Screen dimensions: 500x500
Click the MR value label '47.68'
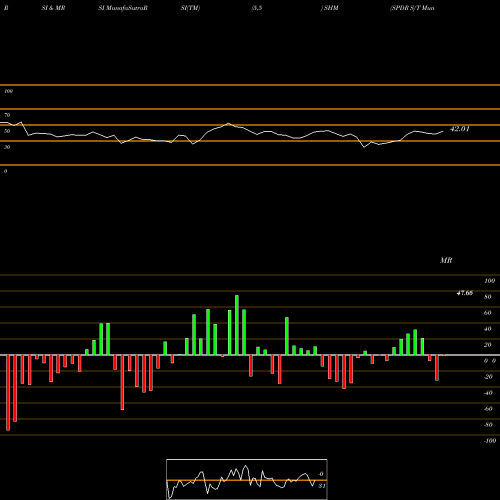(465, 293)
